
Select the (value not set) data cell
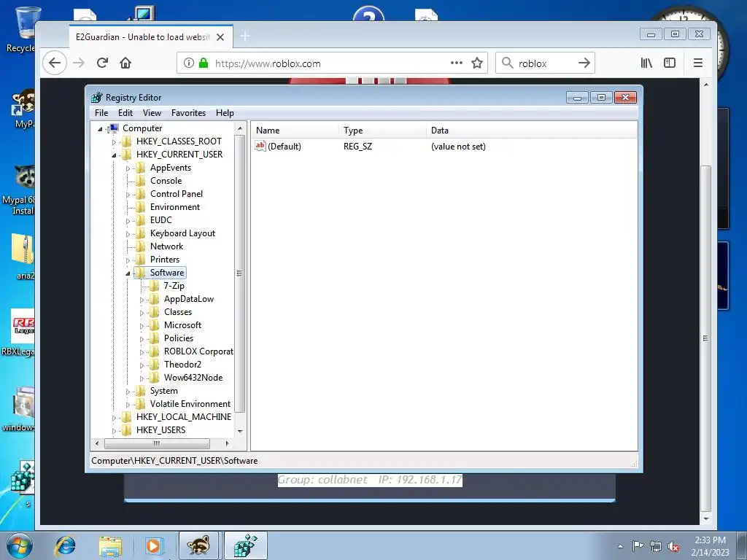pyautogui.click(x=458, y=146)
